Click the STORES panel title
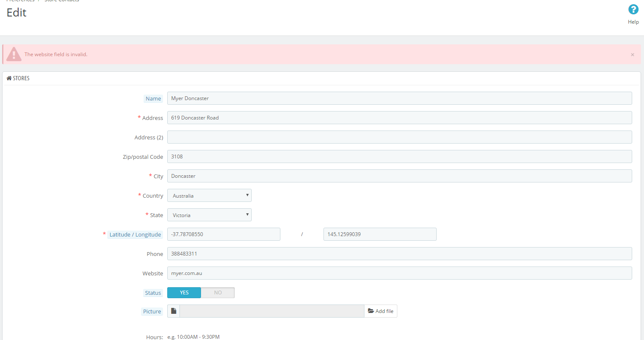The width and height of the screenshot is (644, 340). 21,78
